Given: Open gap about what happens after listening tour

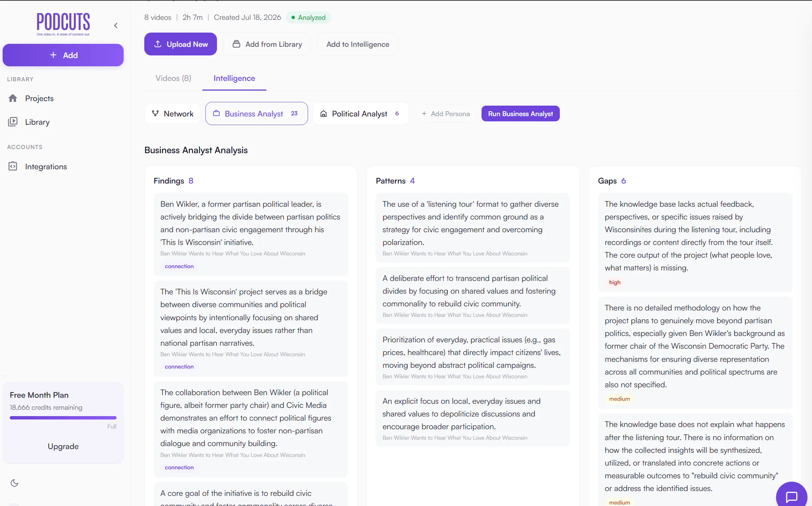Looking at the screenshot, I should click(x=695, y=460).
